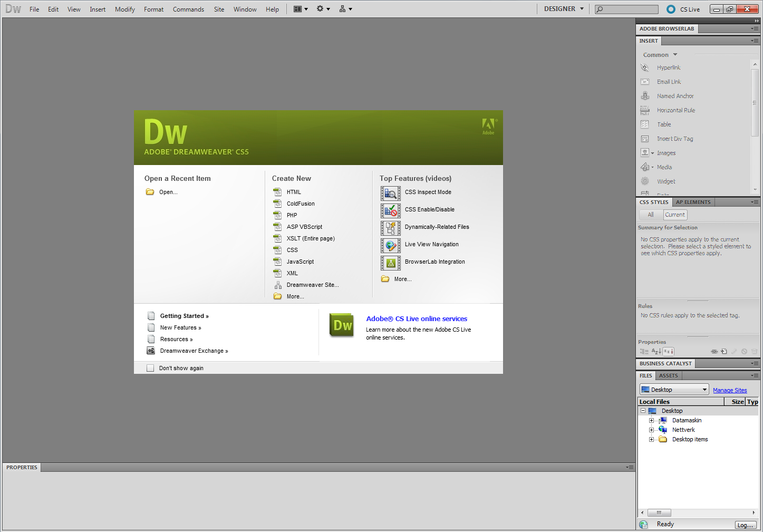Click the More folder icon under Top Features
763x532 pixels.
pos(385,279)
